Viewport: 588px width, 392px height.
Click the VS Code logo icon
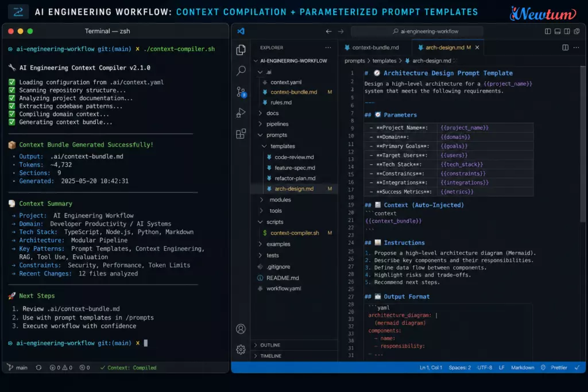[241, 31]
